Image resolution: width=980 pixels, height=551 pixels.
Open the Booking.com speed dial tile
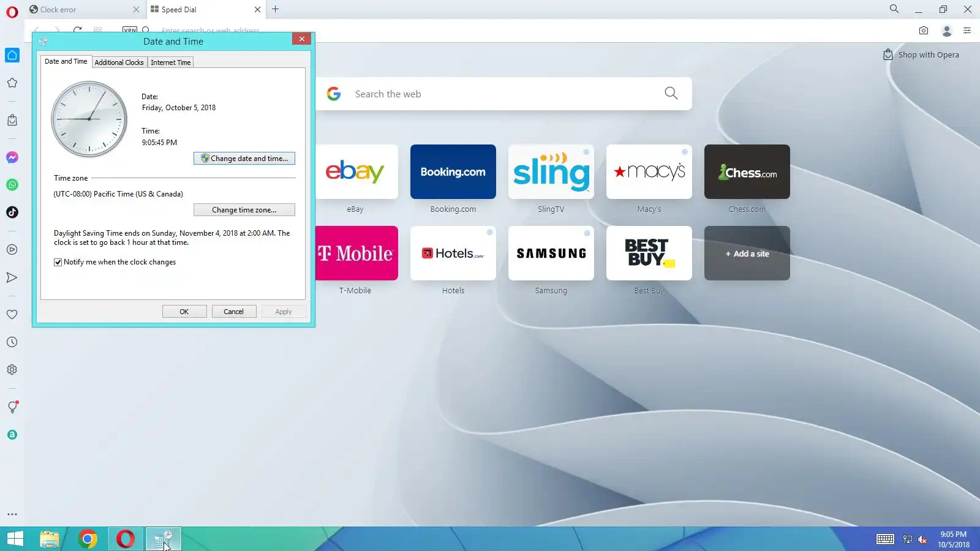tap(453, 171)
